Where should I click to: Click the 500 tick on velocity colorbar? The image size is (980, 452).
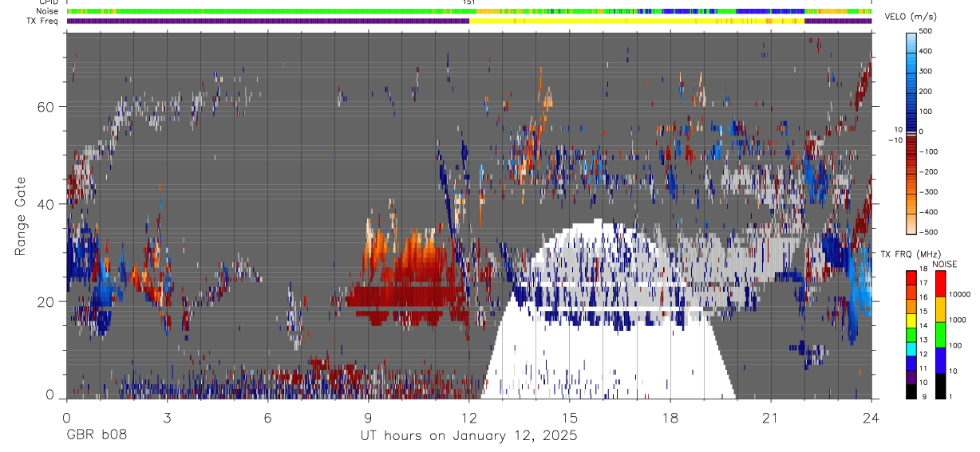click(927, 30)
